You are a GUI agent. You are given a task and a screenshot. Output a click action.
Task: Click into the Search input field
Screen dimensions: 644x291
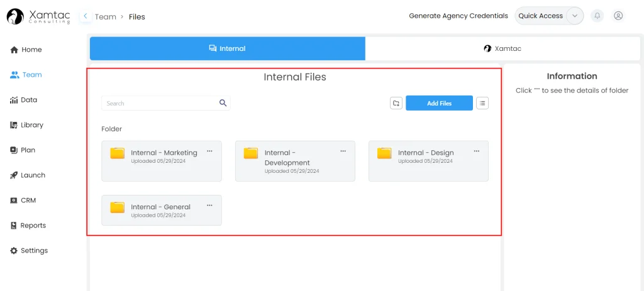point(160,103)
